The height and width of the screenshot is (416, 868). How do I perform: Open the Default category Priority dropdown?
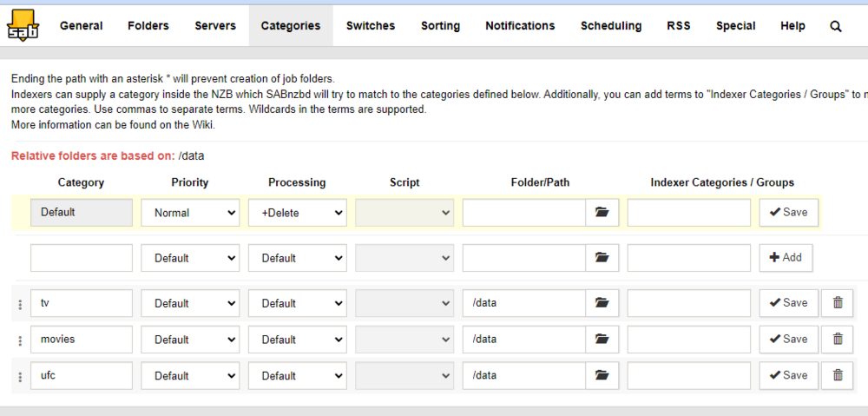point(190,213)
